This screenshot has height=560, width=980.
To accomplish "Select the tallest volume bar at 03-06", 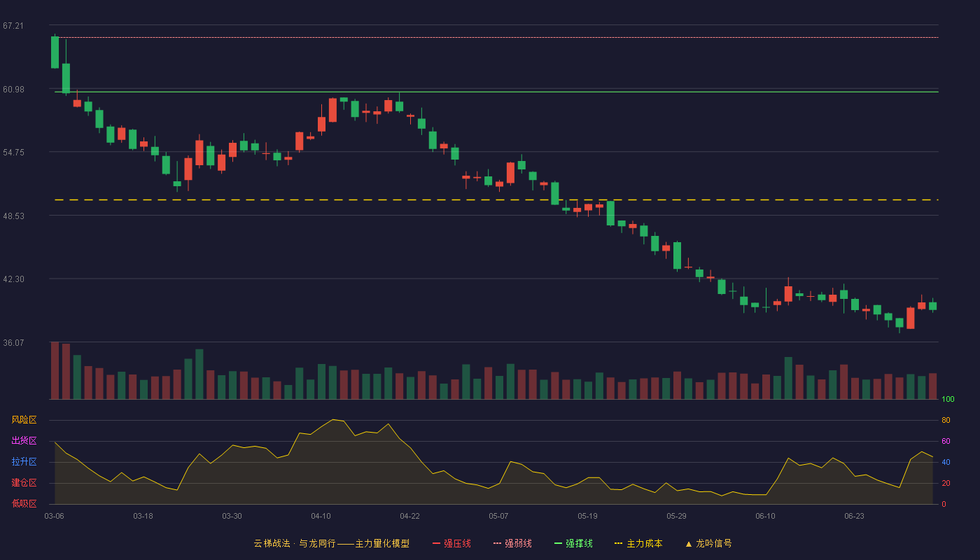I will (x=55, y=370).
